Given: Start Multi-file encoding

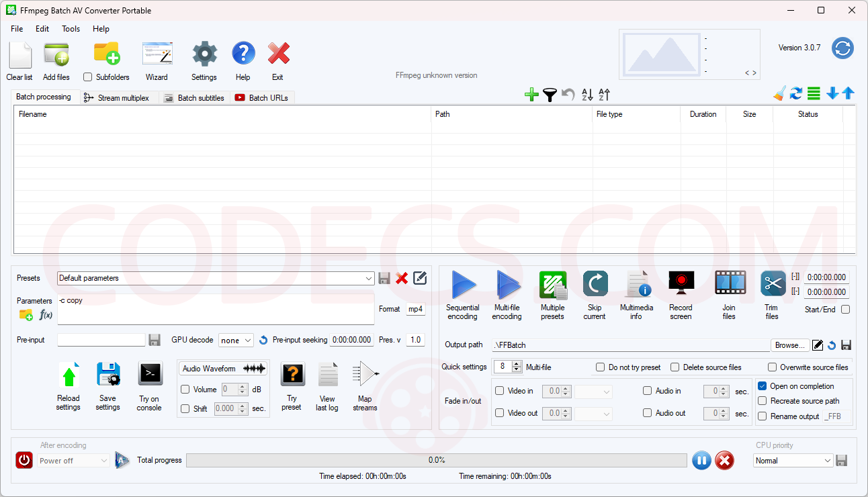Looking at the screenshot, I should (507, 285).
